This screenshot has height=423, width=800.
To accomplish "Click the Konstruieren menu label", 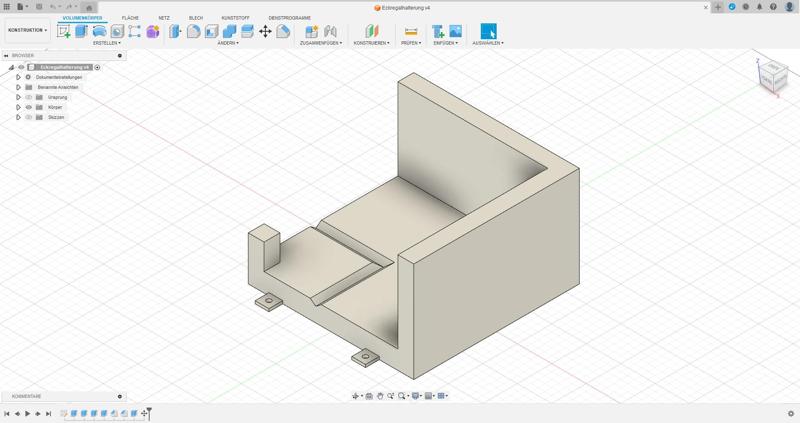I will [371, 43].
